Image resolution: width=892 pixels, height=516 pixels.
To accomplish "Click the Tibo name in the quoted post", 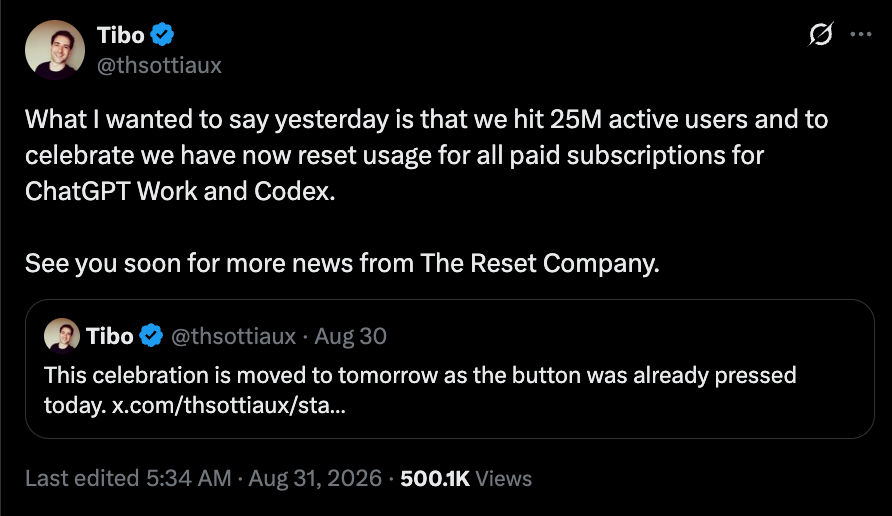I will [110, 336].
